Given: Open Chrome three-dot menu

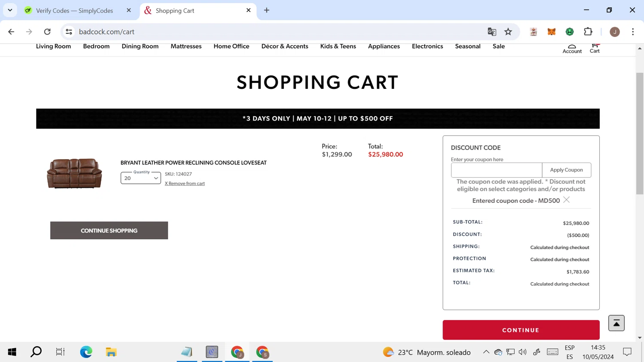Looking at the screenshot, I should click(633, 32).
